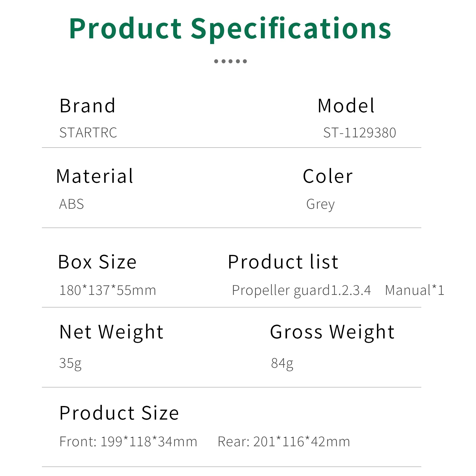
Task: Select the Model heading
Action: pos(346,106)
